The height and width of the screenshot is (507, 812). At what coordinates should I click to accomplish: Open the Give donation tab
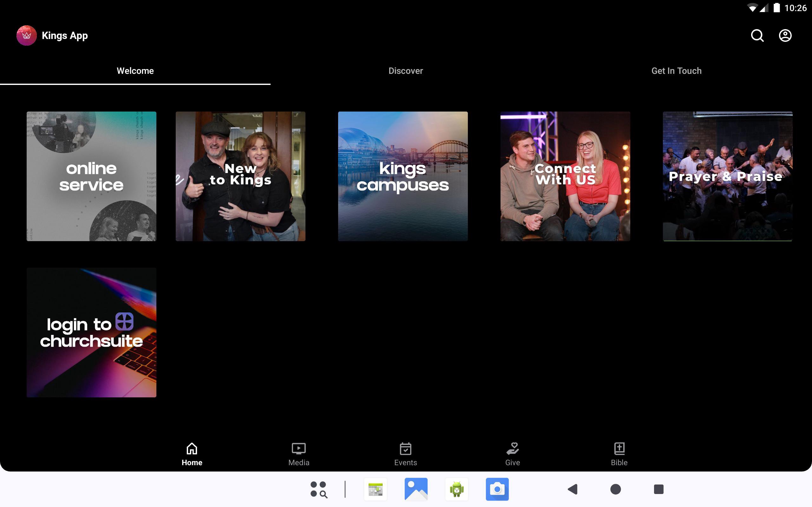512,454
